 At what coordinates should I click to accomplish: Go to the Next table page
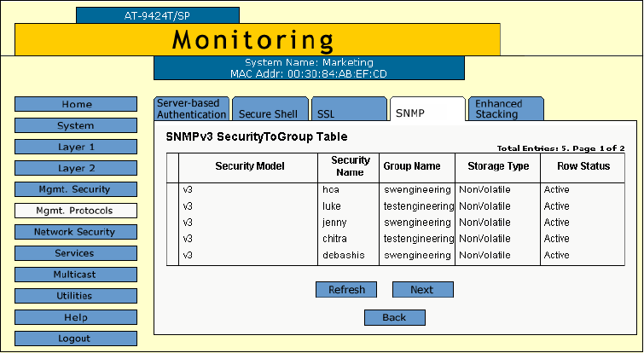pyautogui.click(x=422, y=290)
